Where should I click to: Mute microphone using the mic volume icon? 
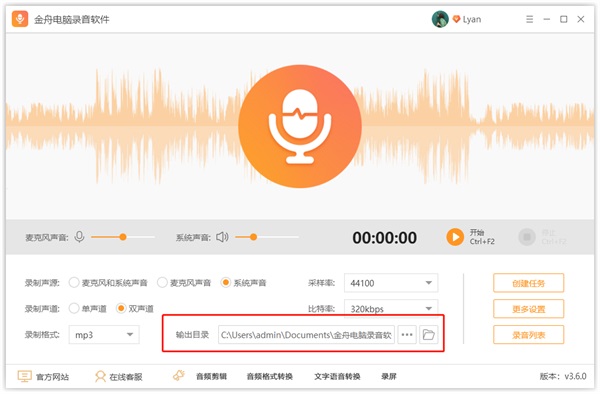pyautogui.click(x=79, y=237)
